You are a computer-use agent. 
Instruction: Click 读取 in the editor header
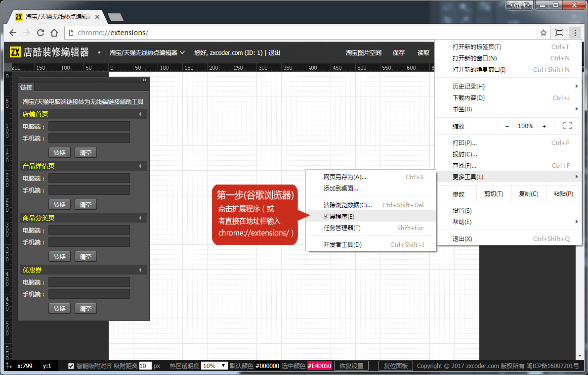coord(423,53)
